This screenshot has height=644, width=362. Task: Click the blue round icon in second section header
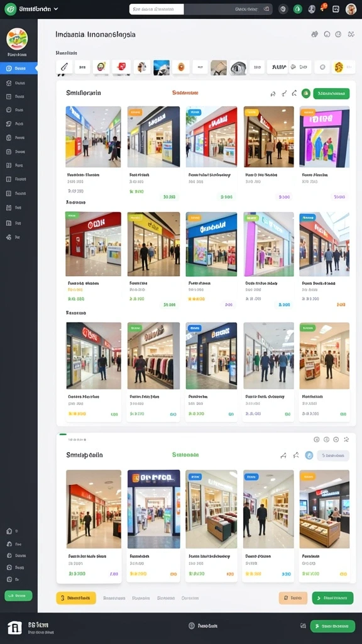[x=309, y=455]
